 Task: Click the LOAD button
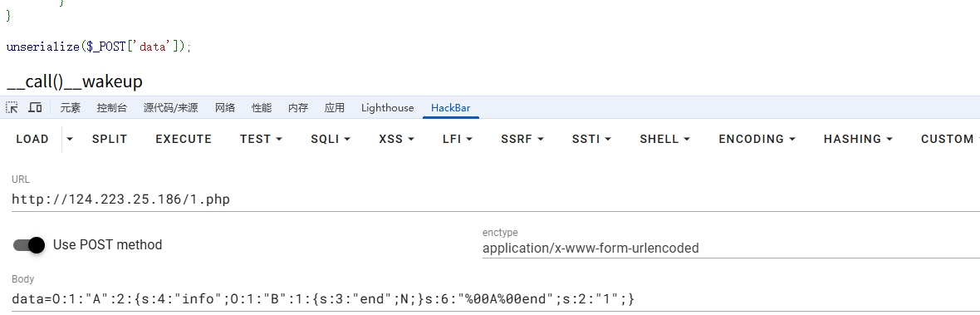(x=32, y=139)
